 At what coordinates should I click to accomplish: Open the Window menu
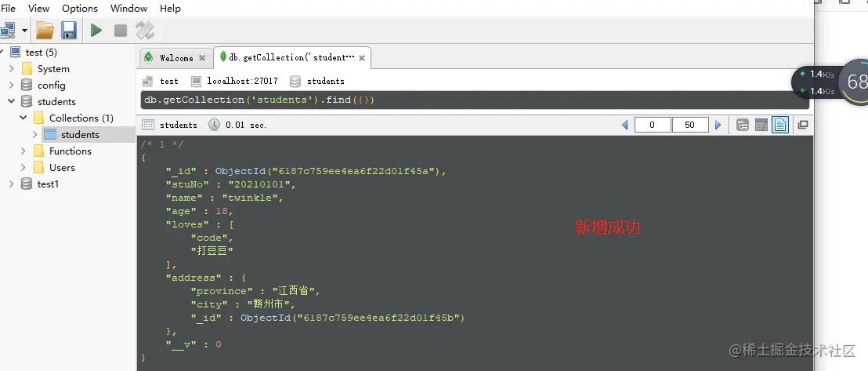[x=129, y=9]
